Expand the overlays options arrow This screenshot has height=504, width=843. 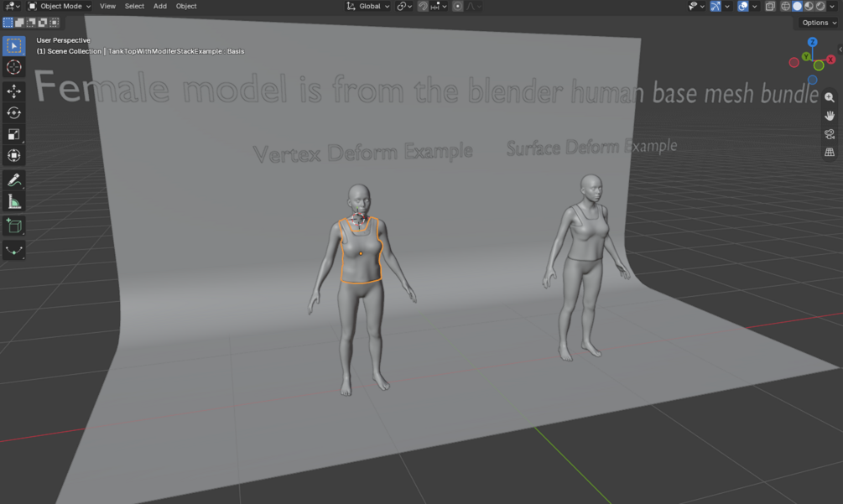coord(754,6)
